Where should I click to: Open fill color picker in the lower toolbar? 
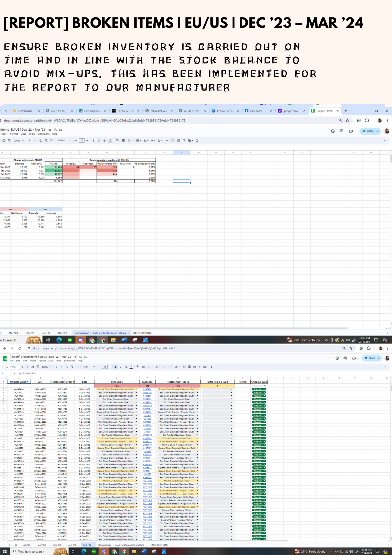(x=138, y=367)
